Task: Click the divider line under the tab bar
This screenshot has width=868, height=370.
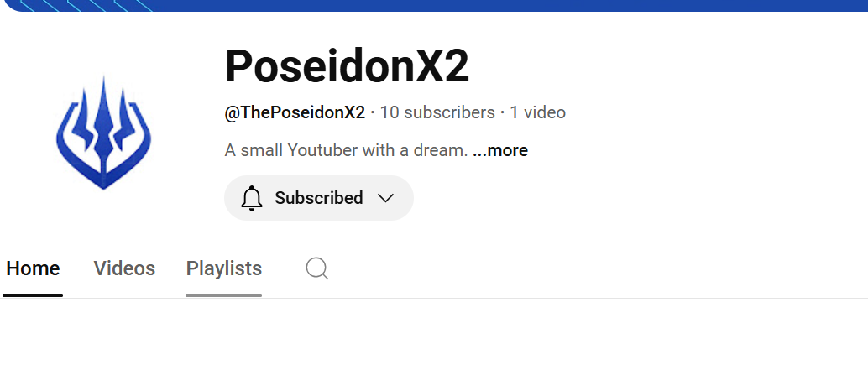Action: pos(434,298)
